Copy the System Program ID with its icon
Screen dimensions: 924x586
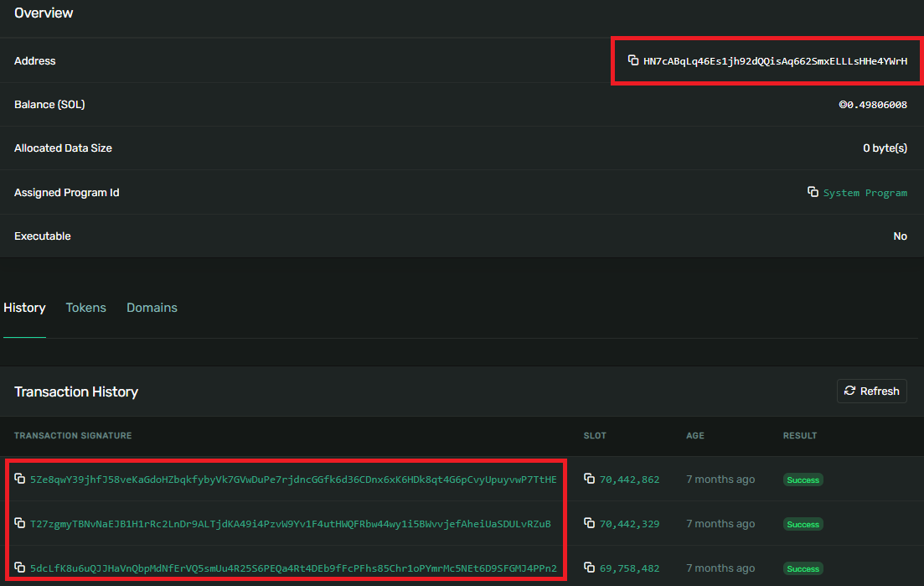tap(813, 192)
